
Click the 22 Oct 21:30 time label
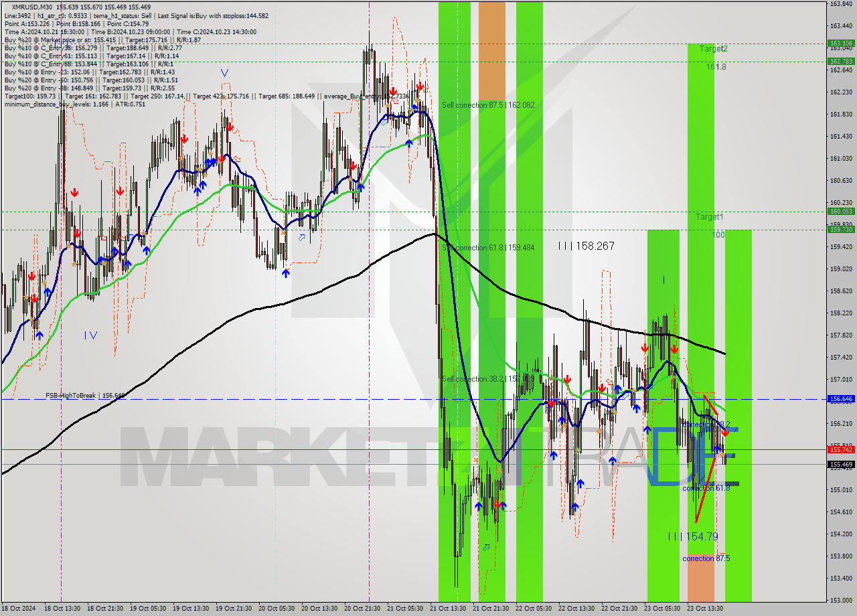tap(619, 609)
